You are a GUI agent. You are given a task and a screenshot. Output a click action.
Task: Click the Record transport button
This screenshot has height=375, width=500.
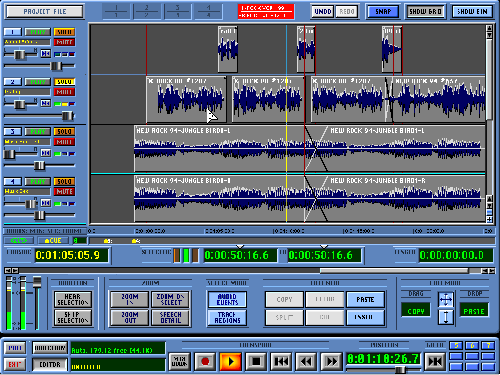tap(205, 361)
